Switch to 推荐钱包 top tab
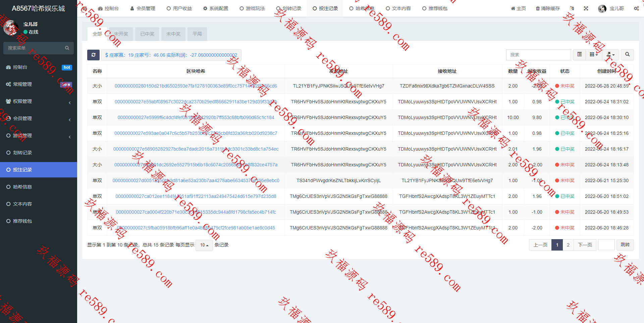The width and height of the screenshot is (644, 323). (435, 8)
